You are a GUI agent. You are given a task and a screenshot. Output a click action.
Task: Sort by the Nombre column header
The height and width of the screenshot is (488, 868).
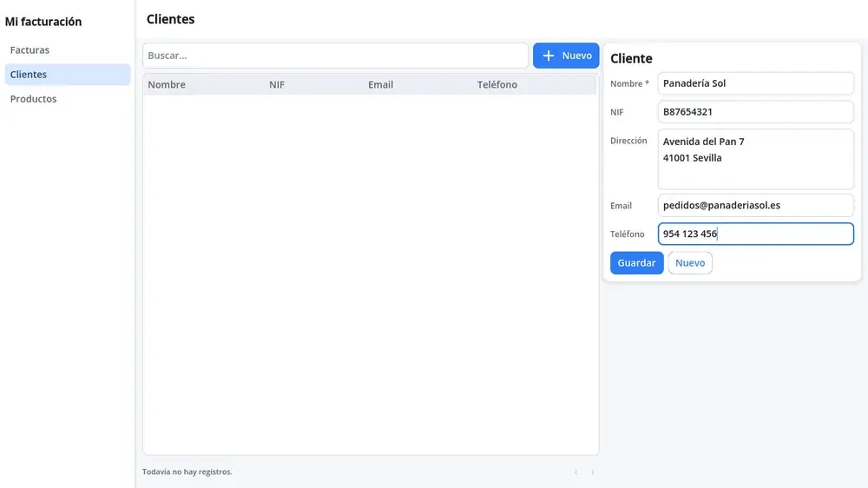pyautogui.click(x=167, y=85)
